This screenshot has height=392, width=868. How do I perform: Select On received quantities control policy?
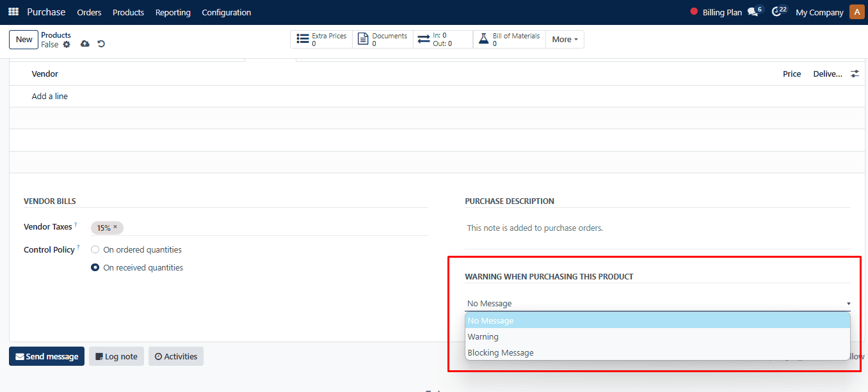pos(95,268)
